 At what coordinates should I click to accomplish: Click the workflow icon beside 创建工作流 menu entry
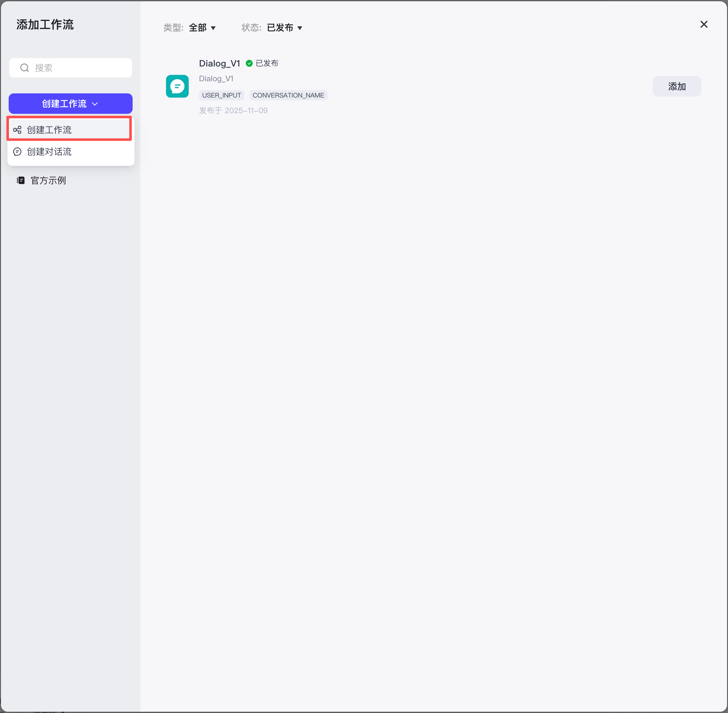click(x=17, y=129)
